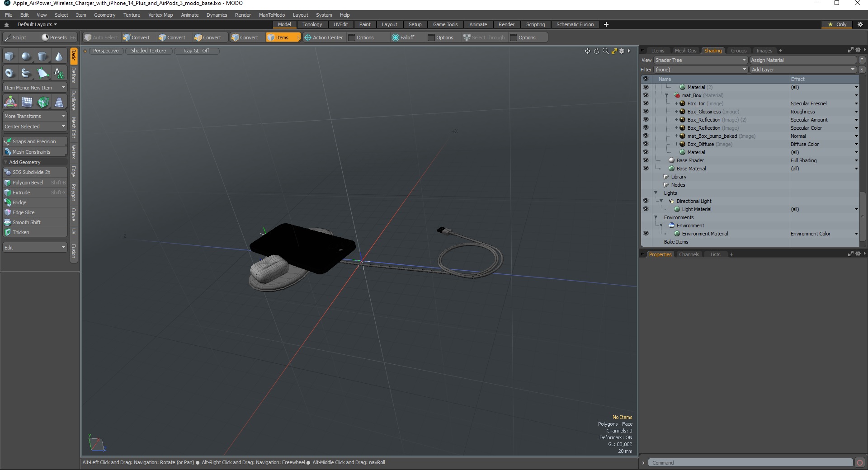
Task: Click the viewport maximize icon
Action: click(614, 51)
